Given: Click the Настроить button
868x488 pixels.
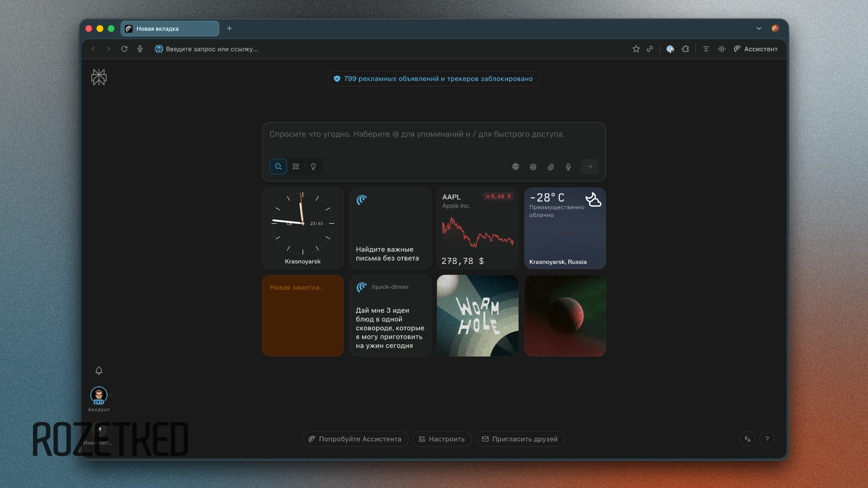Looking at the screenshot, I should tap(442, 439).
